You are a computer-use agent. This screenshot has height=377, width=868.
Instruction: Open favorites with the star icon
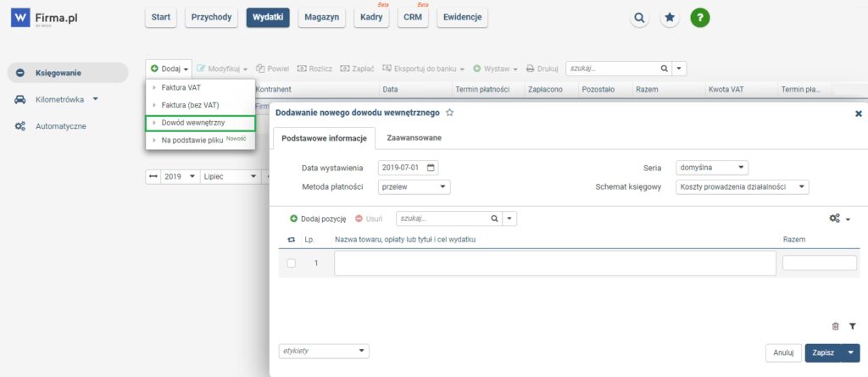click(x=670, y=18)
